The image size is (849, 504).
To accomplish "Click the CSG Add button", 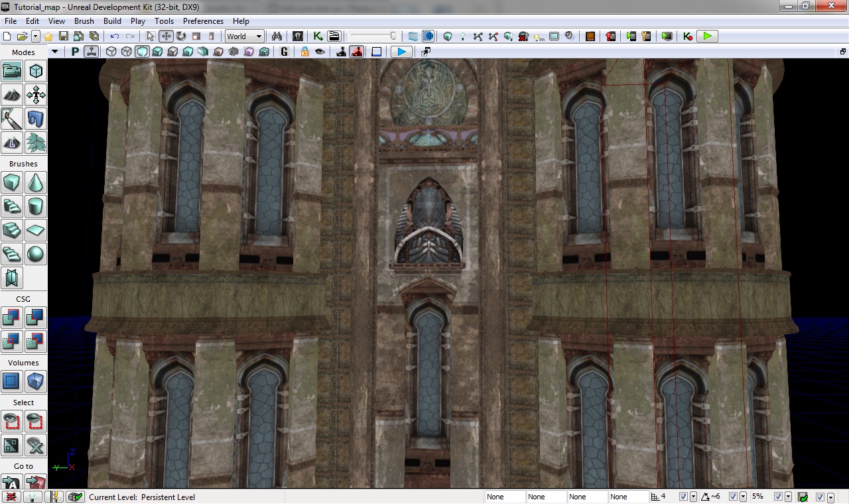I will 12,318.
